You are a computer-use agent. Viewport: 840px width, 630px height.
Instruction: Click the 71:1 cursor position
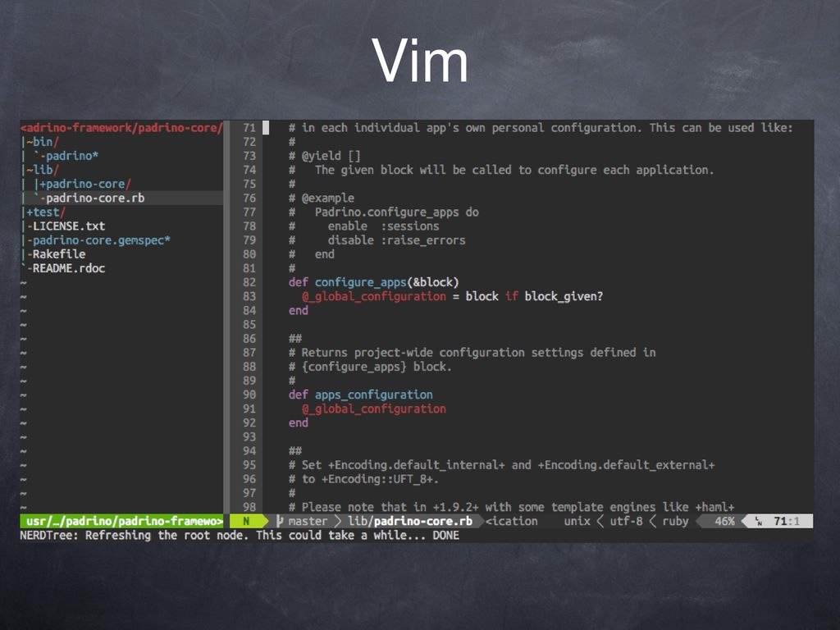pos(787,521)
